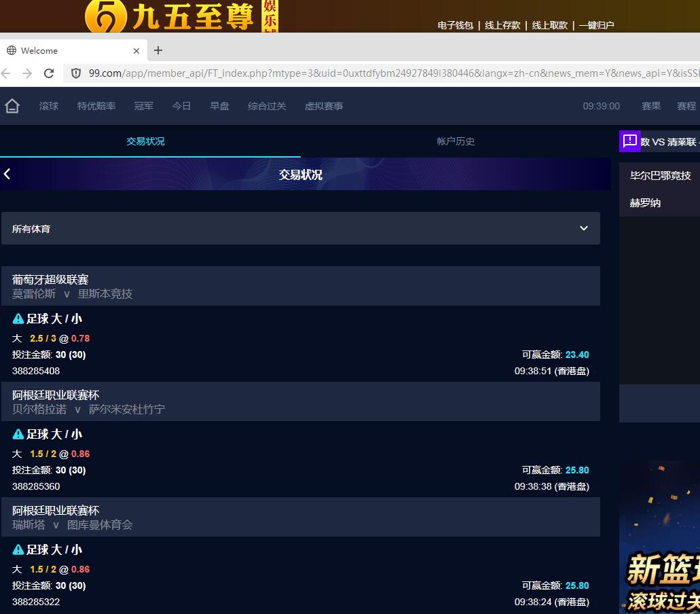Open the 赛程 schedule link
The width and height of the screenshot is (700, 614).
click(686, 106)
